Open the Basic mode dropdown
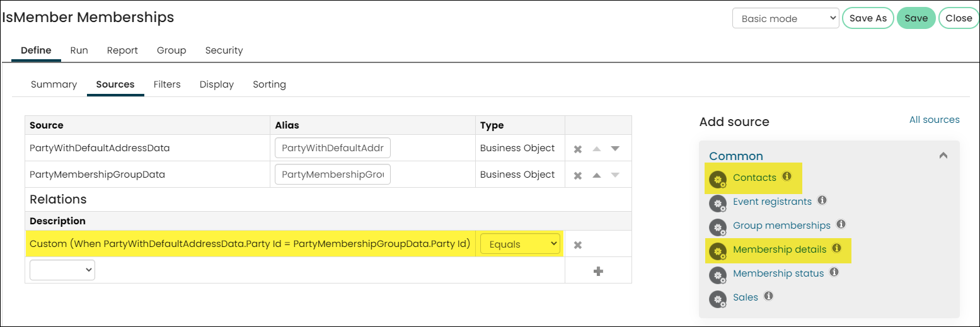The width and height of the screenshot is (980, 327). coord(785,18)
